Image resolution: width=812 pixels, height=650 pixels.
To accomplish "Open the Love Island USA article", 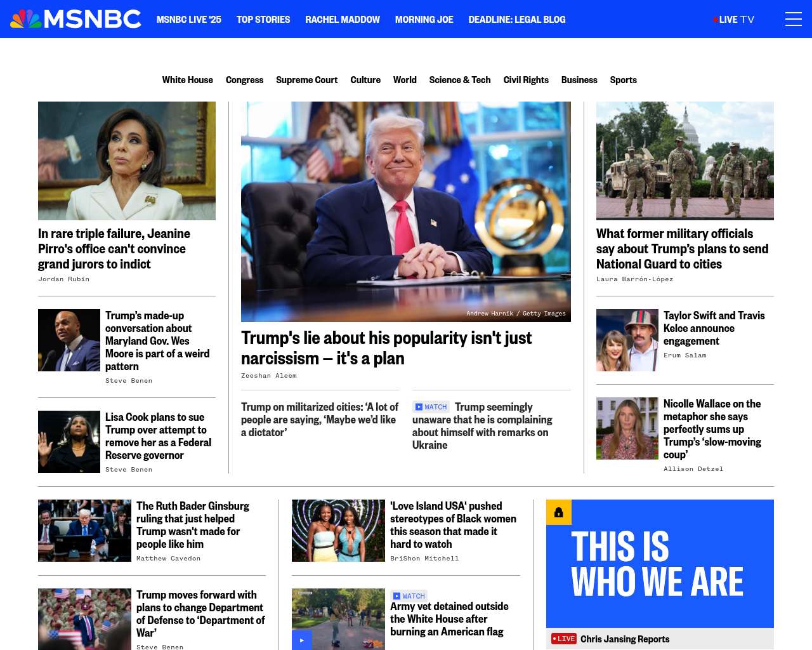I will 453,525.
